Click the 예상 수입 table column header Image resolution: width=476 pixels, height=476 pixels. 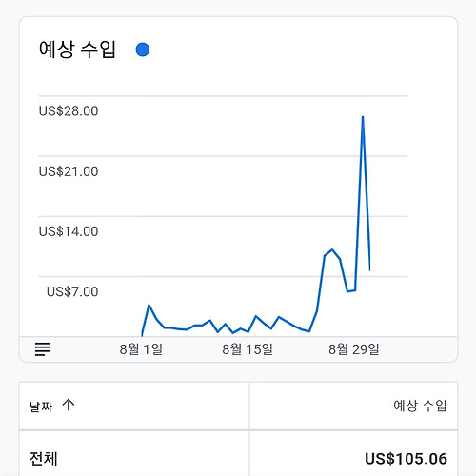pyautogui.click(x=420, y=406)
